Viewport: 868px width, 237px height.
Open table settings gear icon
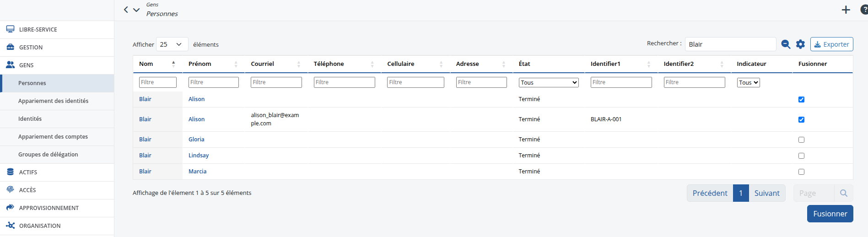tap(800, 44)
